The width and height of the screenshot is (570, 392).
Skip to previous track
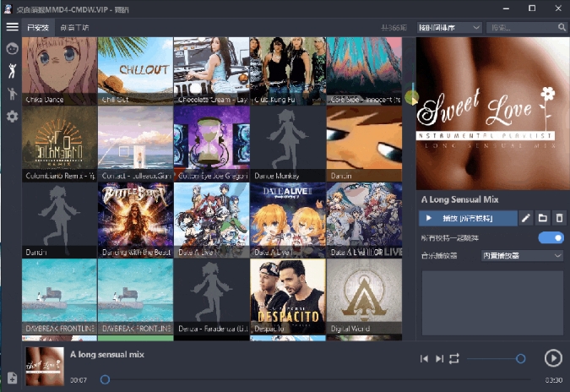424,359
